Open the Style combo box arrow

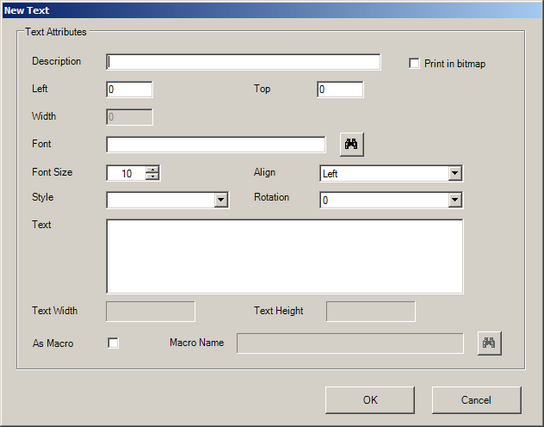(221, 200)
